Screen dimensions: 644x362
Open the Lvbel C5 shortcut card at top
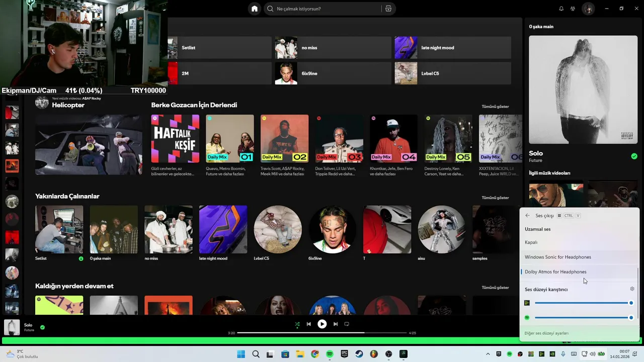click(x=453, y=73)
